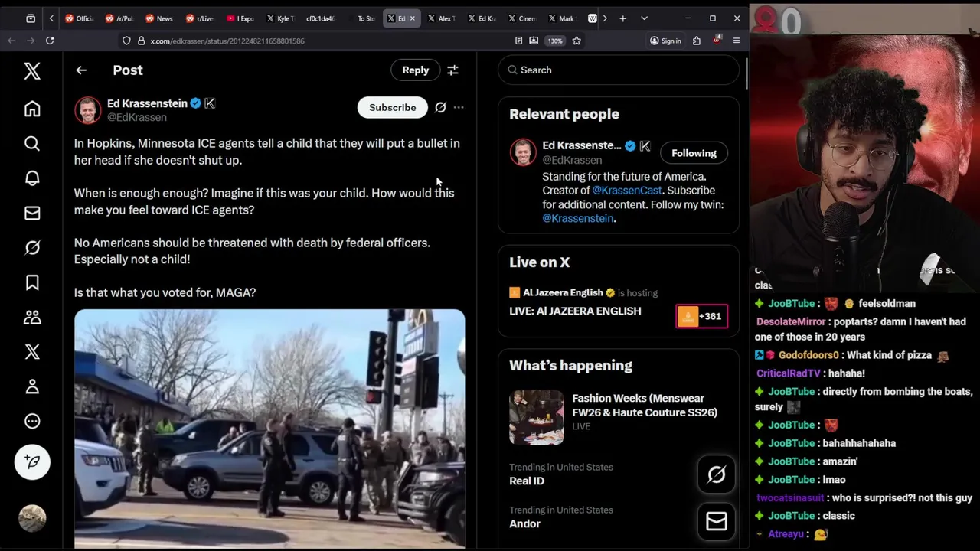This screenshot has height=551, width=980.
Task: Open the List all tabs dropdown
Action: point(644,18)
